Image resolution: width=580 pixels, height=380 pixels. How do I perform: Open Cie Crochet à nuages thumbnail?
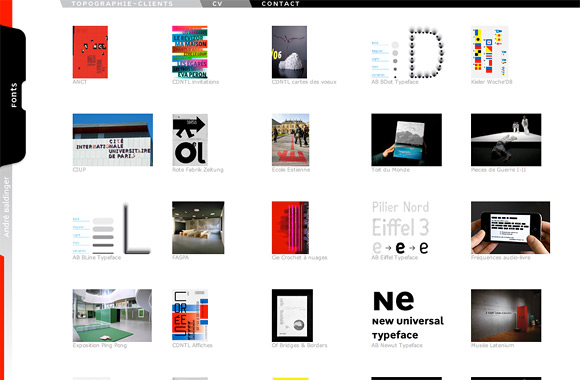pos(290,228)
